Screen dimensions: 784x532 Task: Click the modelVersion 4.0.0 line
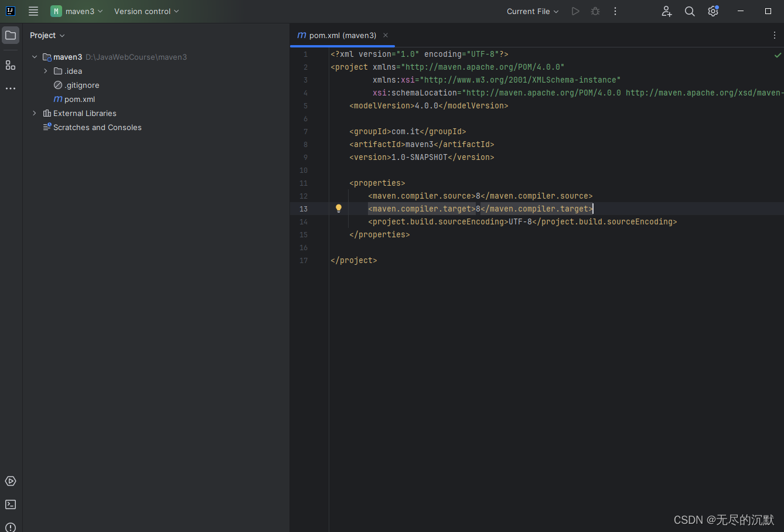point(429,105)
